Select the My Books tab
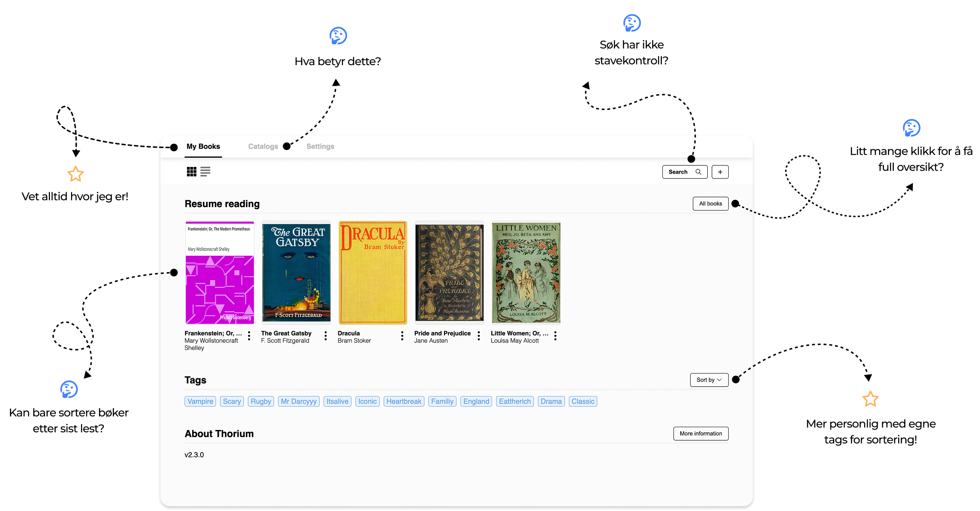 coord(203,147)
